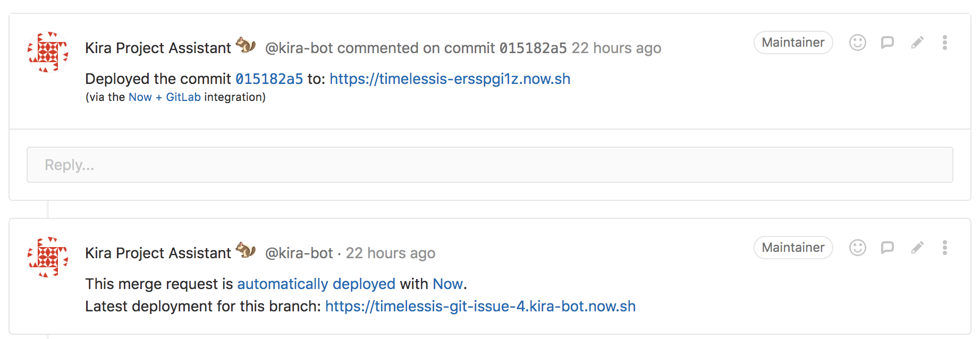This screenshot has height=339, width=980.
Task: Open timelessis-ersspgi1z.now.sh deployment link
Action: pos(450,79)
